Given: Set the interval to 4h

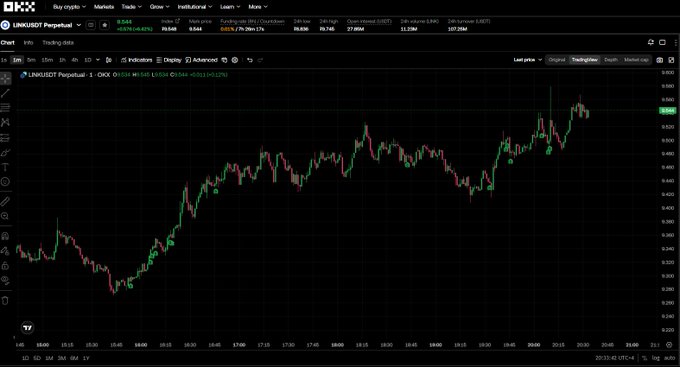Looking at the screenshot, I should point(75,60).
